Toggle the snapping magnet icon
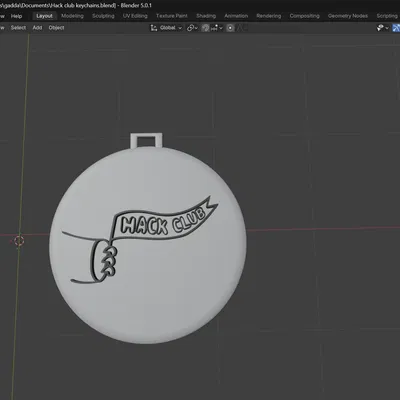The height and width of the screenshot is (400, 400). coord(205,28)
